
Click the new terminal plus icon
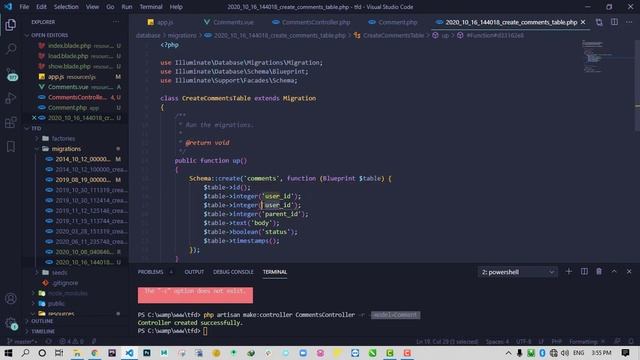pos(569,271)
